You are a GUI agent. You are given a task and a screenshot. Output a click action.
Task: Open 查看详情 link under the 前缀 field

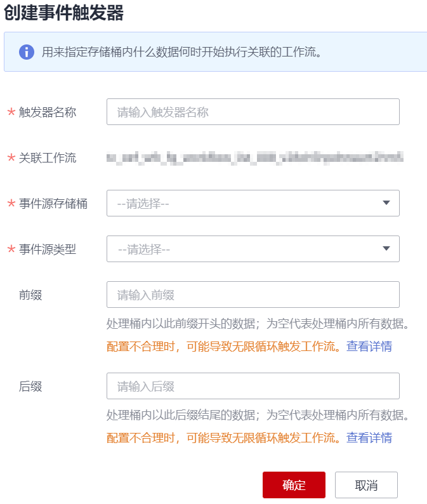tap(369, 347)
